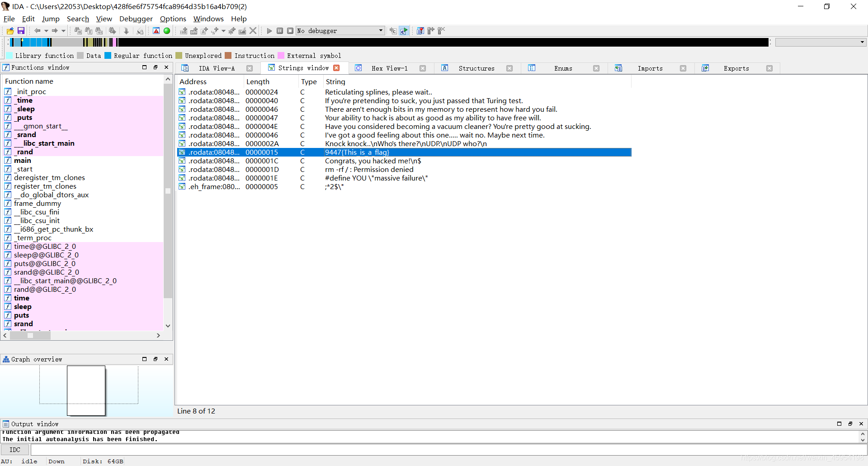The image size is (868, 466).
Task: Click the jump back arrow icon
Action: [x=38, y=31]
